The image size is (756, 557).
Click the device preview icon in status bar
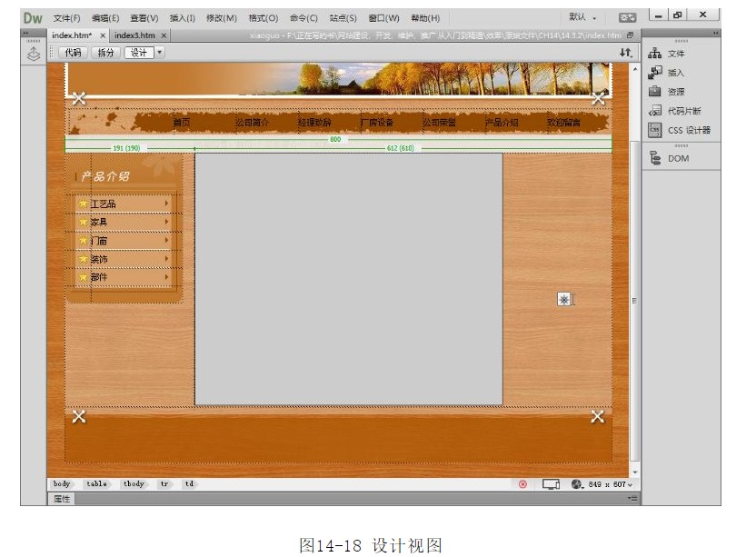pos(551,484)
